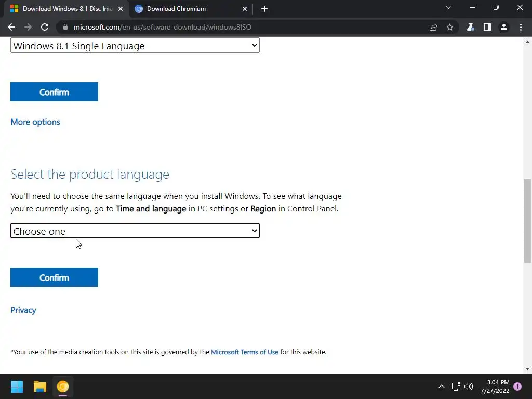Screen dimensions: 532x399
Task: Open the tab search chevron
Action: point(448,7)
